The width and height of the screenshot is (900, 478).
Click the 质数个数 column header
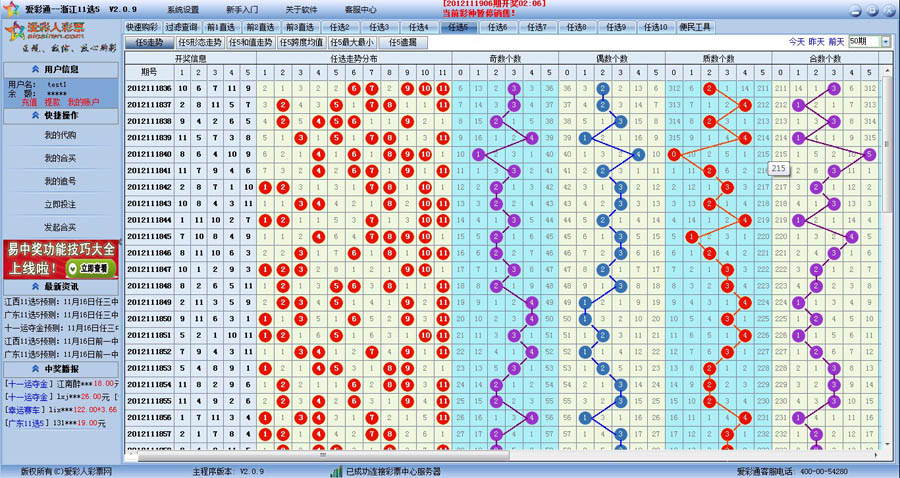pyautogui.click(x=718, y=59)
